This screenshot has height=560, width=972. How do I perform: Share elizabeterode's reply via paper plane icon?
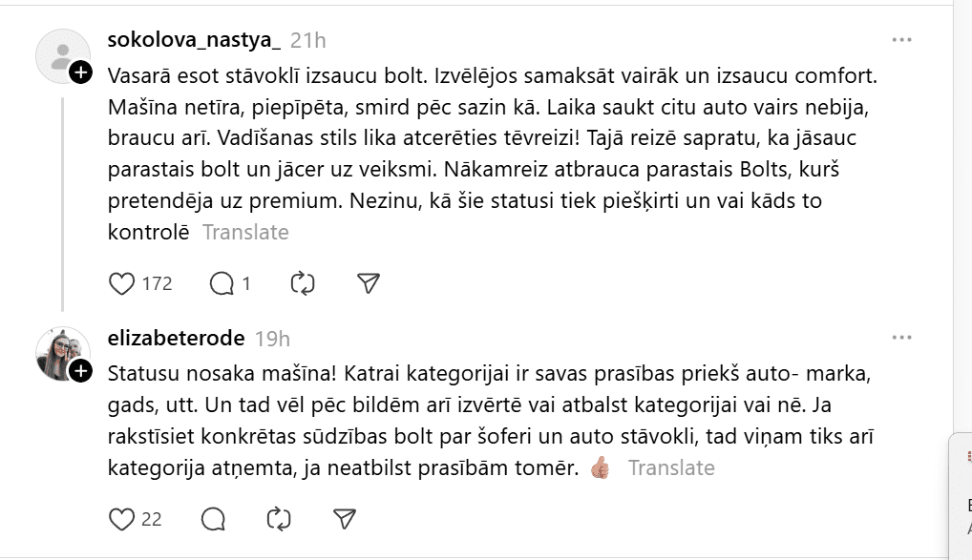click(x=345, y=519)
